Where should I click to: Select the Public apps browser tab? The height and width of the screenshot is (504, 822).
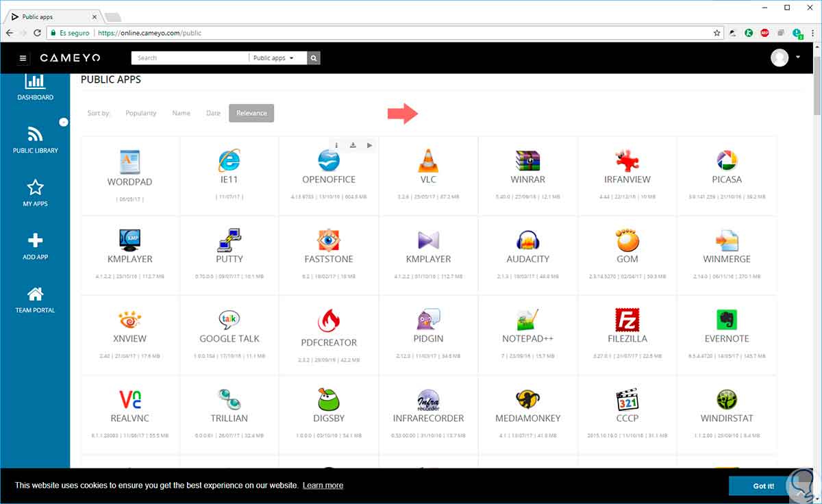pyautogui.click(x=53, y=16)
